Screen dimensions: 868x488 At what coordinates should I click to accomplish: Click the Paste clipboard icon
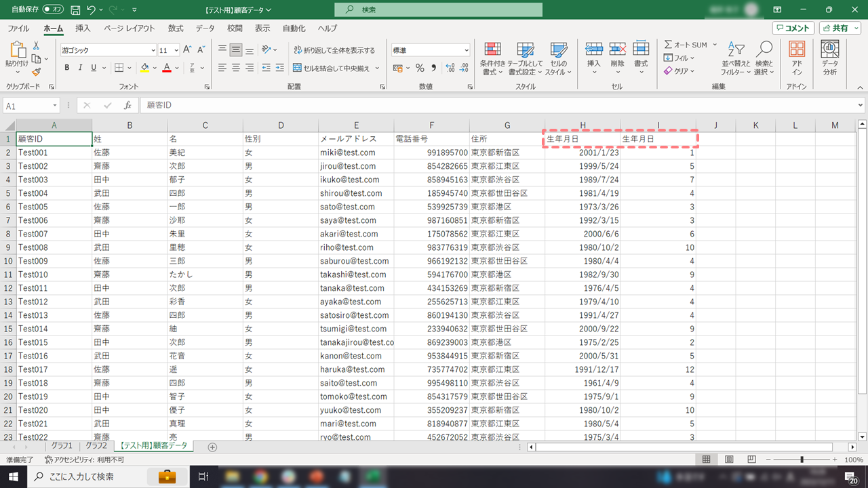[17, 49]
